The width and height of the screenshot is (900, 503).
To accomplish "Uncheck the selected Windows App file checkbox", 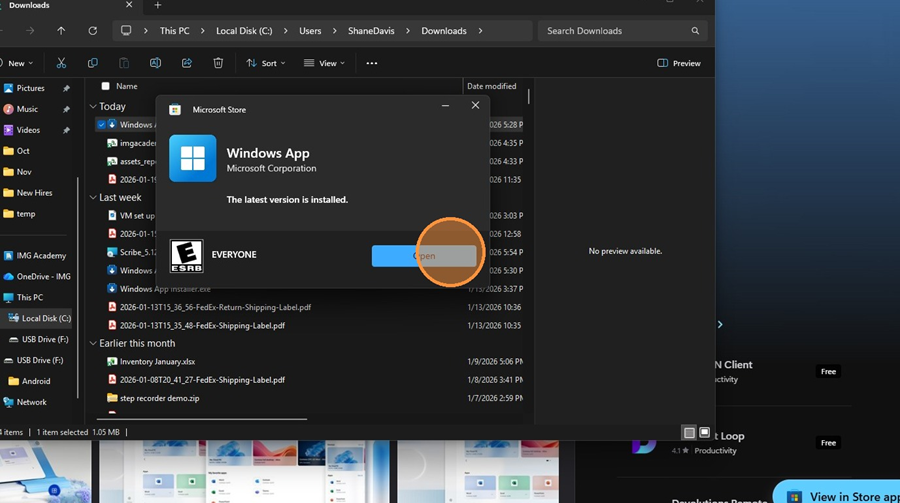I will tap(101, 125).
